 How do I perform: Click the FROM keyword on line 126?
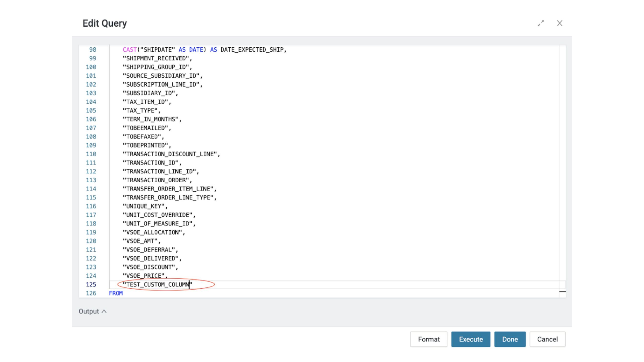116,293
